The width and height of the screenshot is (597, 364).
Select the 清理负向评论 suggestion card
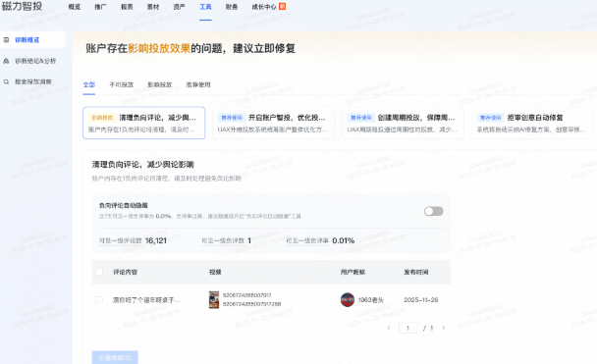144,123
